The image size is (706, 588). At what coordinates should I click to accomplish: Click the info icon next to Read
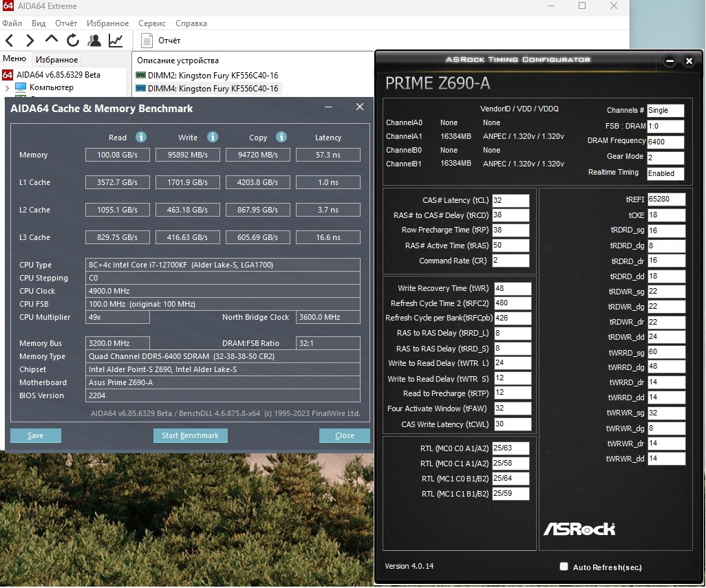(x=141, y=137)
